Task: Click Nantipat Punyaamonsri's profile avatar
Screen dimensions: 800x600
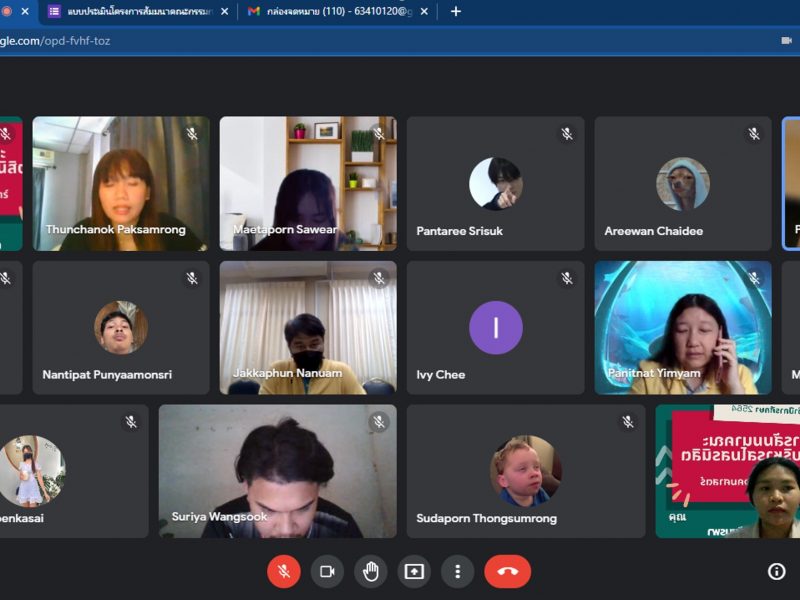Action: [121, 328]
